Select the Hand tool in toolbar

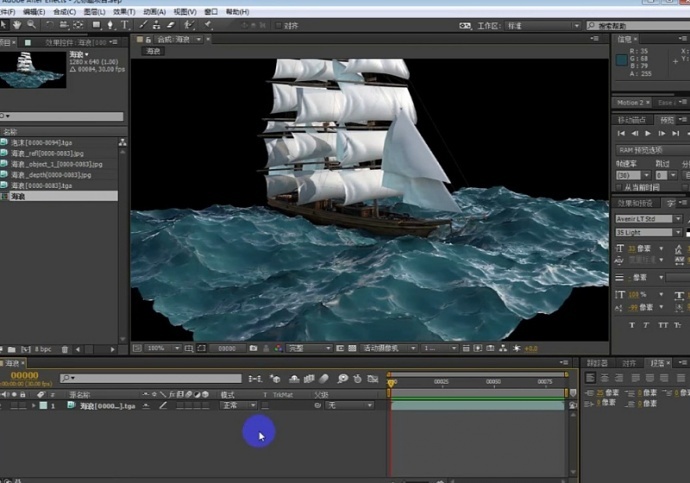pos(18,23)
